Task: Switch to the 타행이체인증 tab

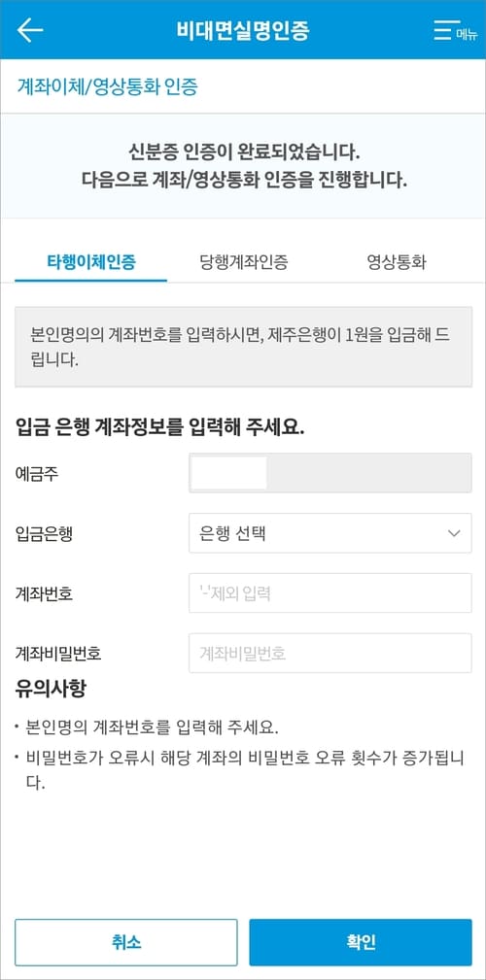Action: [91, 262]
